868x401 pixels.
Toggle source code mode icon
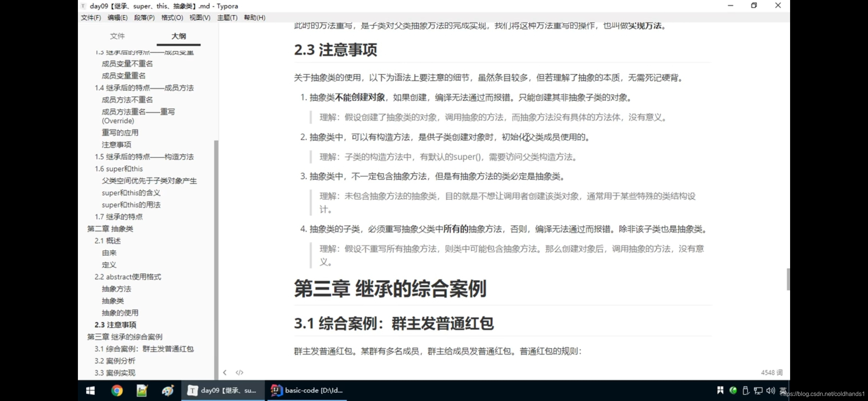(x=240, y=372)
